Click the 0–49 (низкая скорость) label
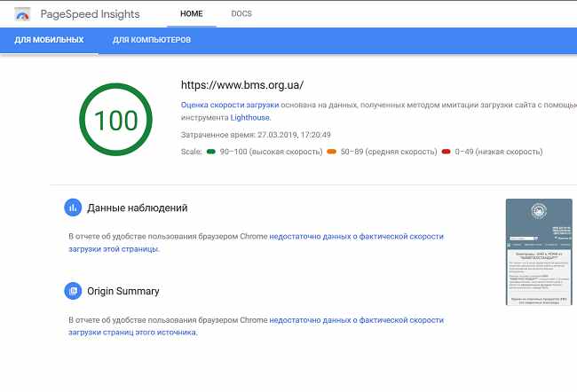 tap(499, 152)
